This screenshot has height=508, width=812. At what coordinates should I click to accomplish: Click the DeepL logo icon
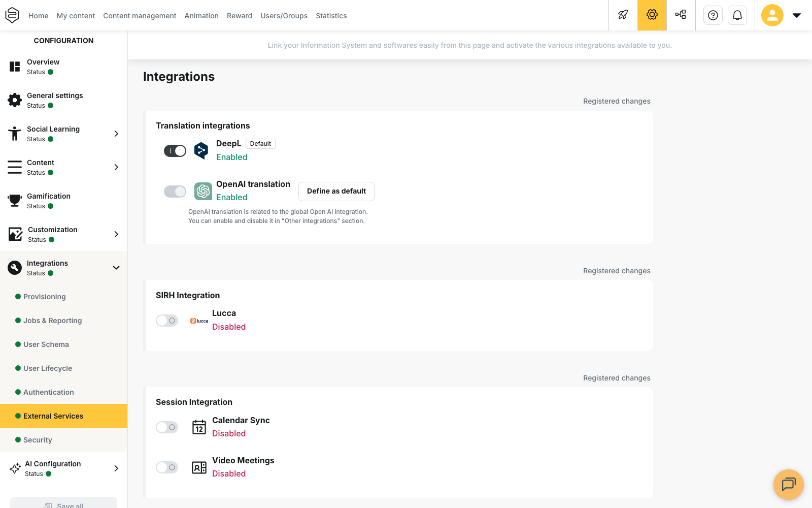[x=201, y=150]
